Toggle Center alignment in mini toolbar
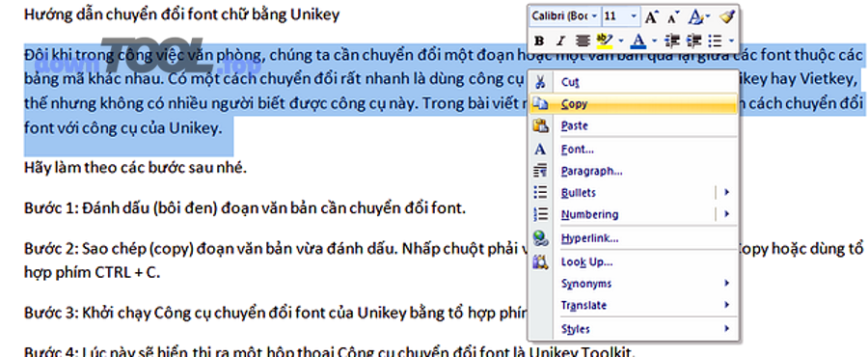 (x=583, y=41)
